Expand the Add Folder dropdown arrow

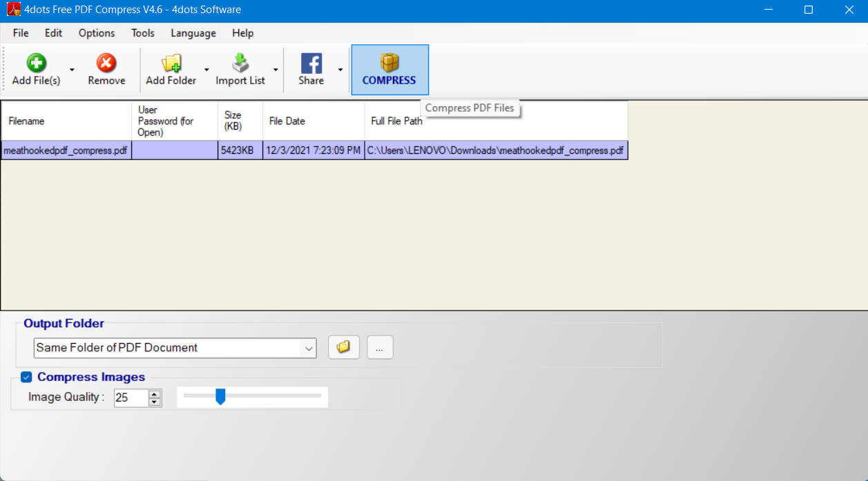(206, 70)
